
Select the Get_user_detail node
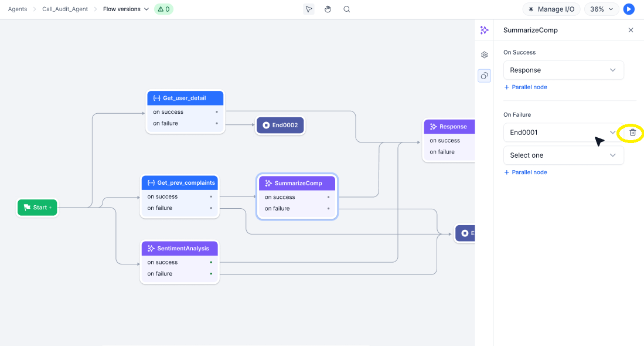pos(185,98)
